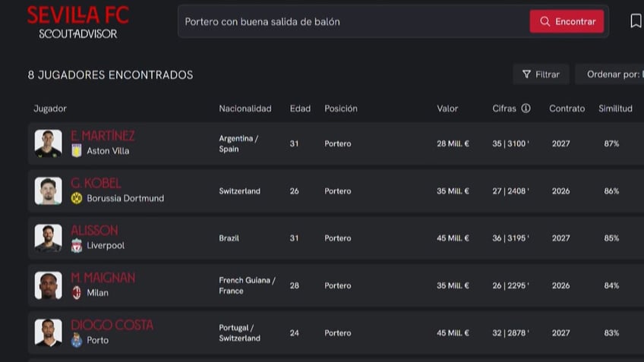Click the 36 | 3195' figures cell
Screen dimensions: 644x362
point(511,238)
